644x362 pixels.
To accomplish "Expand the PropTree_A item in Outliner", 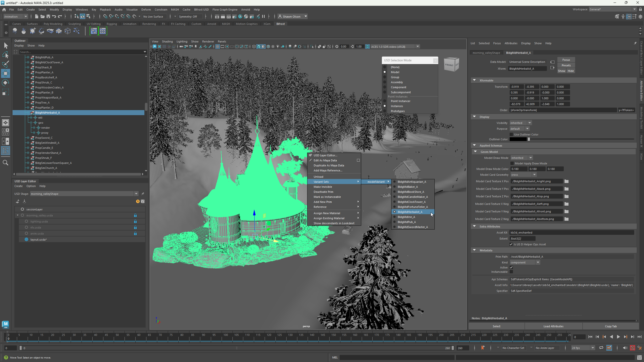I will tap(28, 103).
